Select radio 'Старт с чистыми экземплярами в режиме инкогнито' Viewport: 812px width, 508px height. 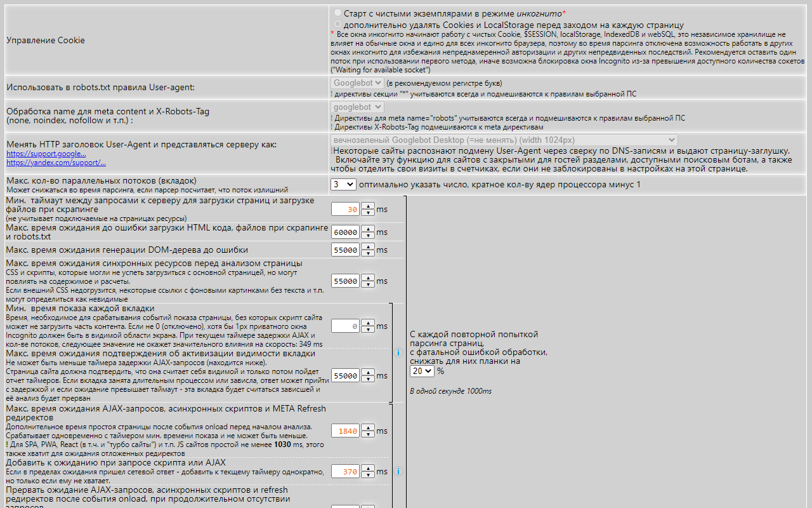tap(337, 13)
